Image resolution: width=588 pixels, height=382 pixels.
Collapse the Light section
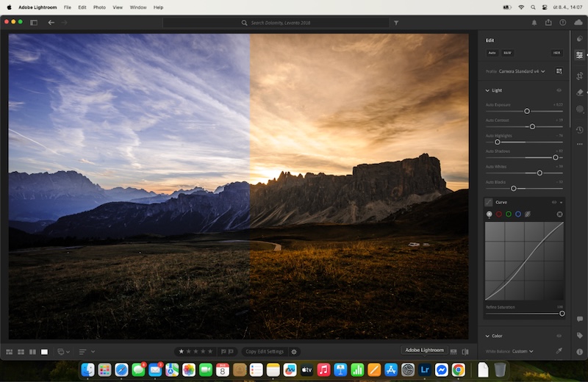click(487, 90)
